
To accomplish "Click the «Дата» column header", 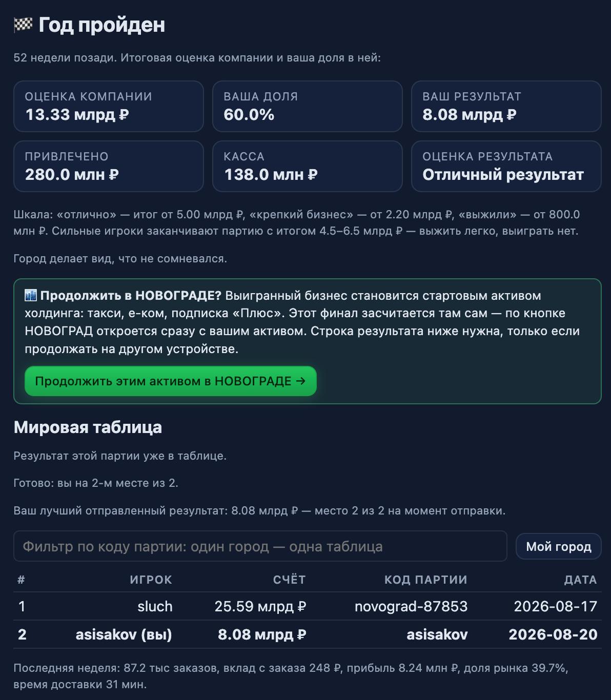I will [x=580, y=580].
